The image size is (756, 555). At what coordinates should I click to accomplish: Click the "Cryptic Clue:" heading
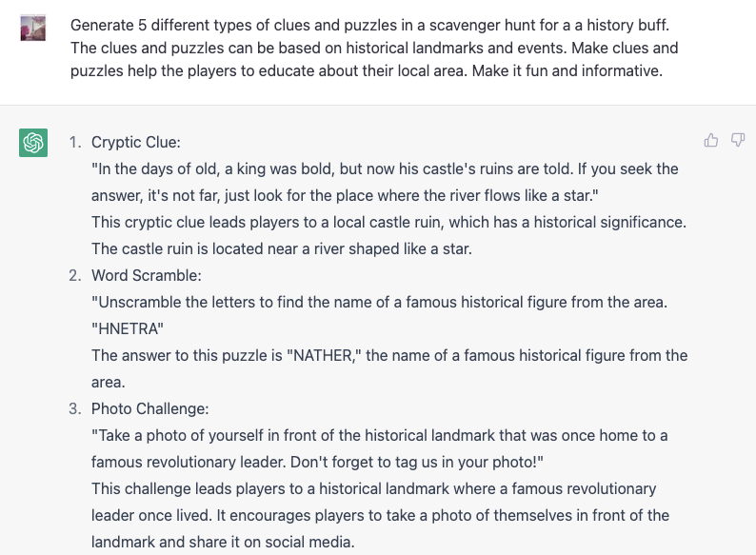136,142
